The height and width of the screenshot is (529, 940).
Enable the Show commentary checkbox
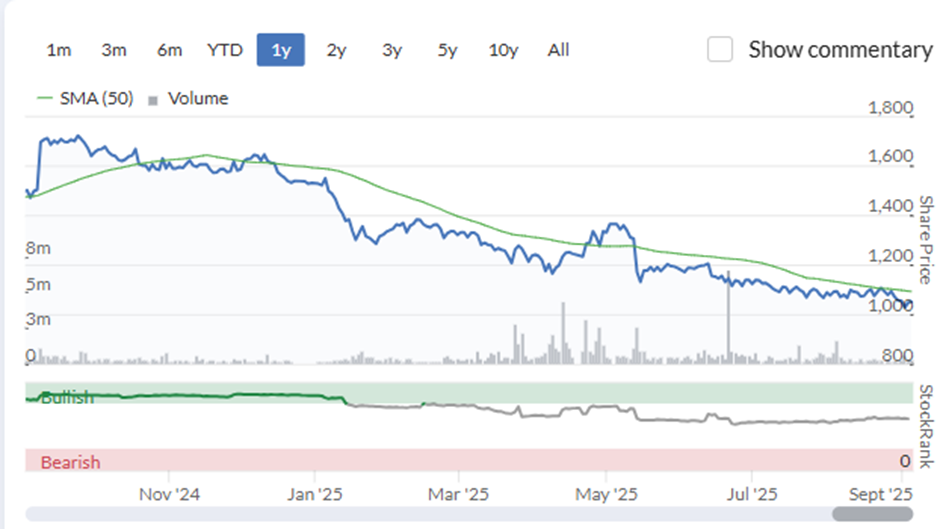point(719,49)
